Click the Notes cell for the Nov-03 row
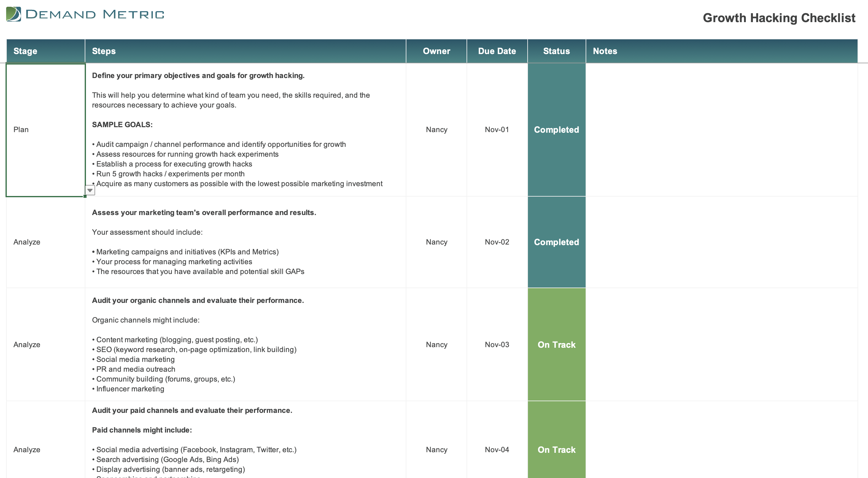868x478 pixels. point(722,345)
